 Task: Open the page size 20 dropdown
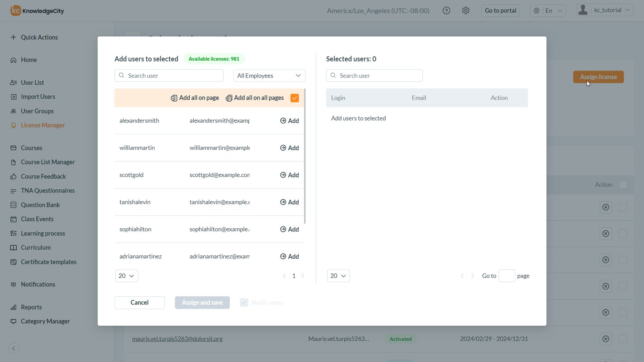tap(127, 276)
